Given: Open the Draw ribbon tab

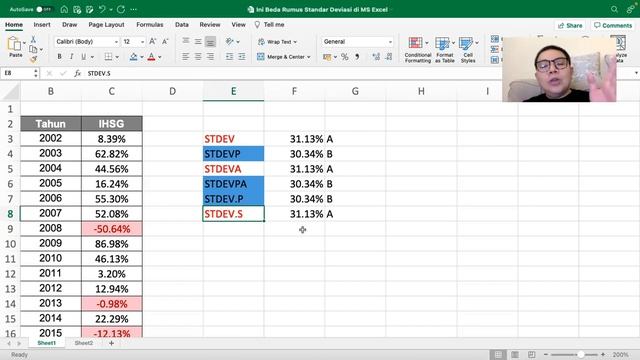Looking at the screenshot, I should click(x=69, y=24).
